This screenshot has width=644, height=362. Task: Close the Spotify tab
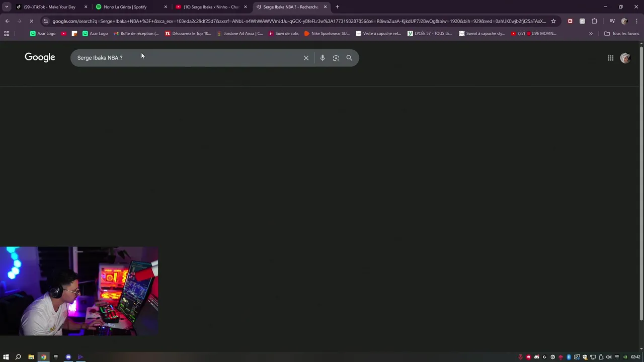pyautogui.click(x=166, y=7)
